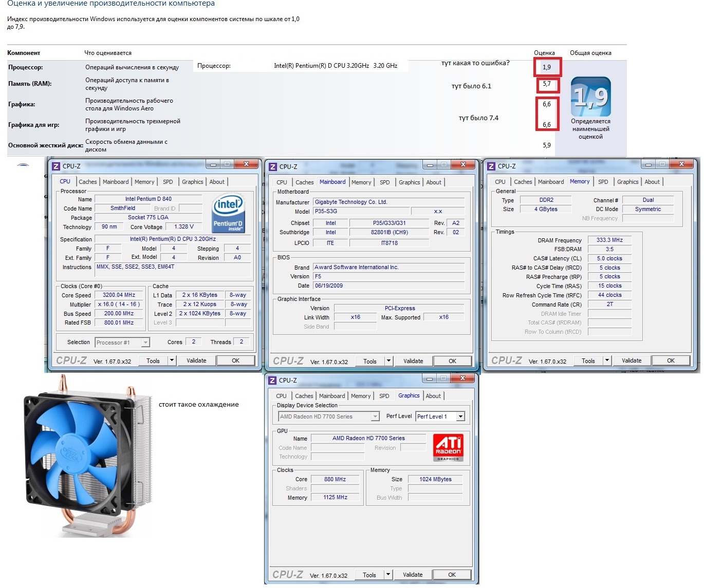Click the ATI Radeon Graphics logo
This screenshot has height=588, width=704.
tap(448, 448)
